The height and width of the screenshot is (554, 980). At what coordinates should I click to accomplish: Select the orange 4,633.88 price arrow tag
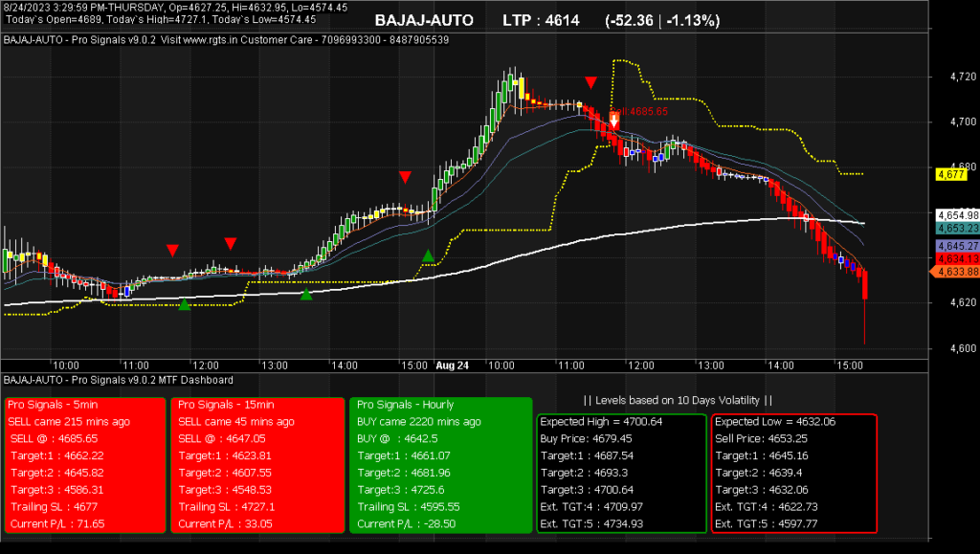pyautogui.click(x=954, y=272)
